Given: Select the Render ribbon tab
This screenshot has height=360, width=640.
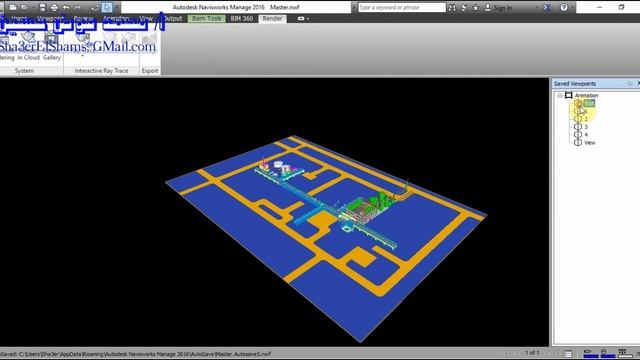Looking at the screenshot, I should (272, 18).
